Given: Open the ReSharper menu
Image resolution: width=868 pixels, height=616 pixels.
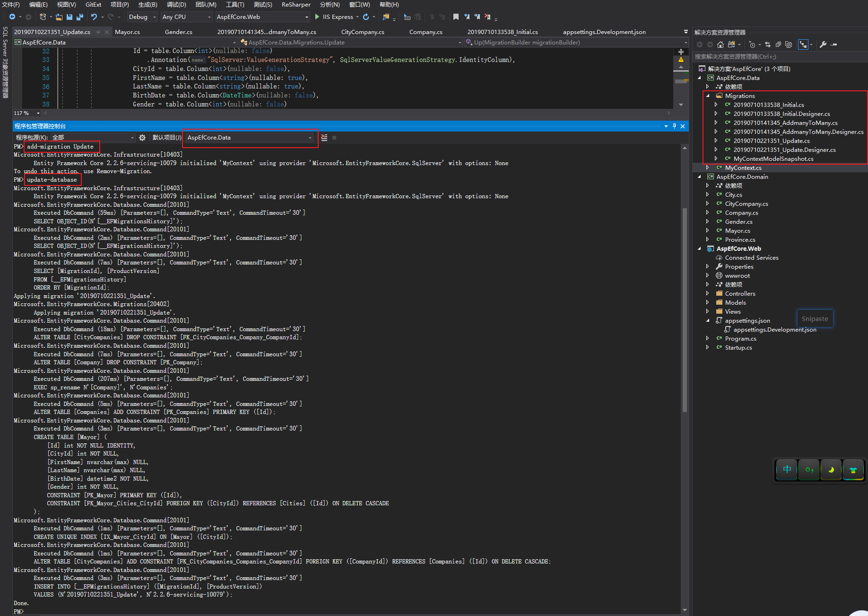Looking at the screenshot, I should (296, 5).
